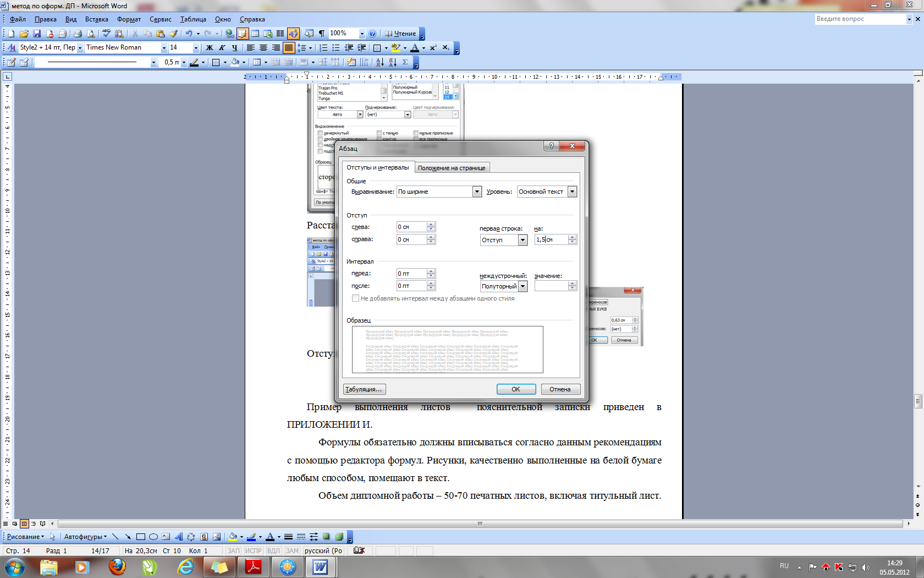Save document with the floppy disk icon
924x578 pixels.
coord(37,34)
